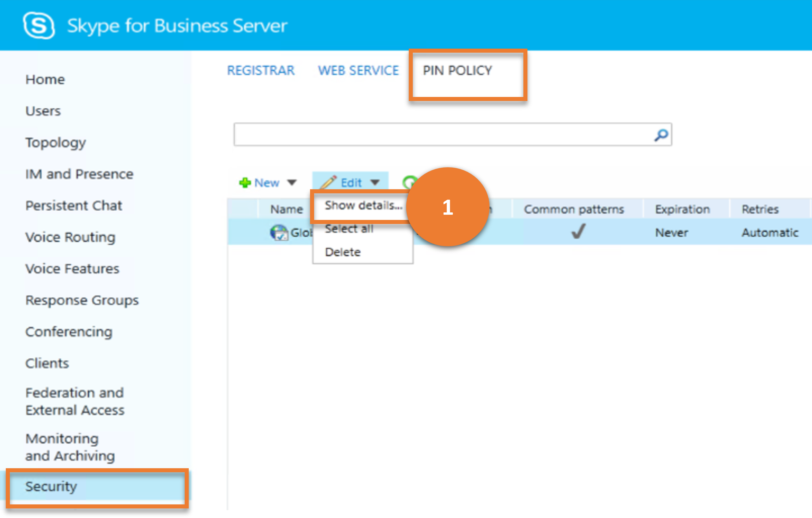Go to Home in the sidebar

coord(45,80)
